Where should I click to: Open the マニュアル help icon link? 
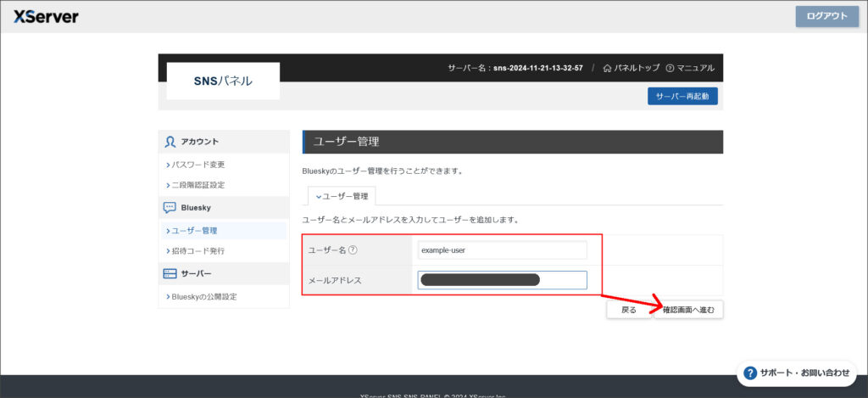click(x=670, y=68)
